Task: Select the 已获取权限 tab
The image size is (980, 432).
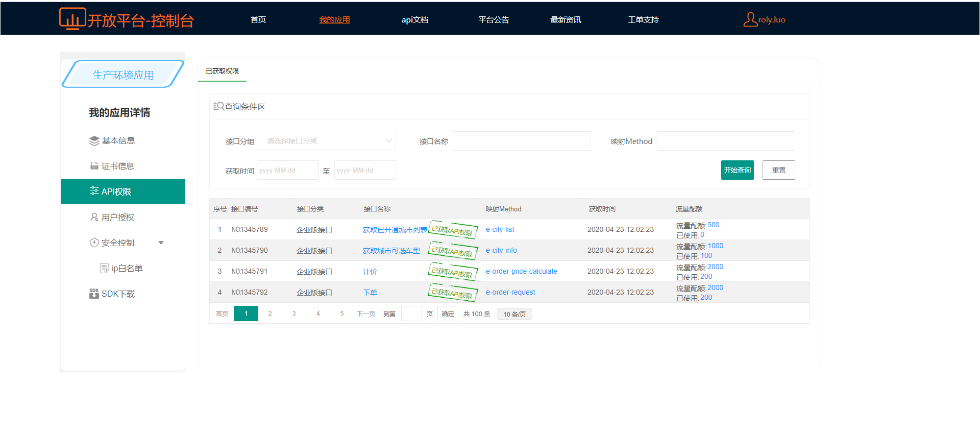Action: pos(222,71)
